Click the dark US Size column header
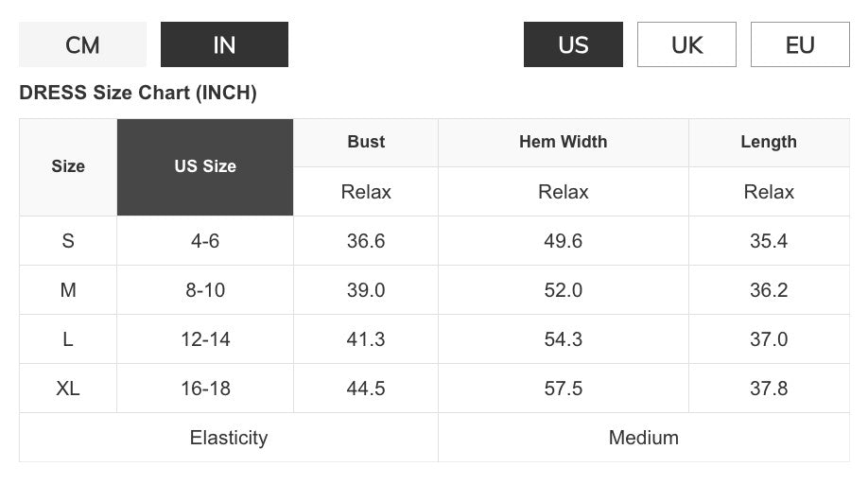This screenshot has height=484, width=868. 205,166
